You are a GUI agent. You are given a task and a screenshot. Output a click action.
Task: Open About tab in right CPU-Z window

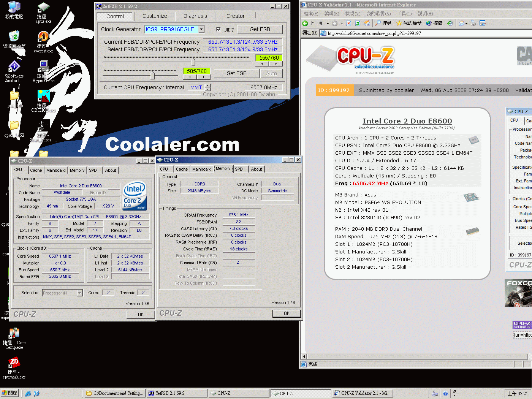click(x=256, y=169)
